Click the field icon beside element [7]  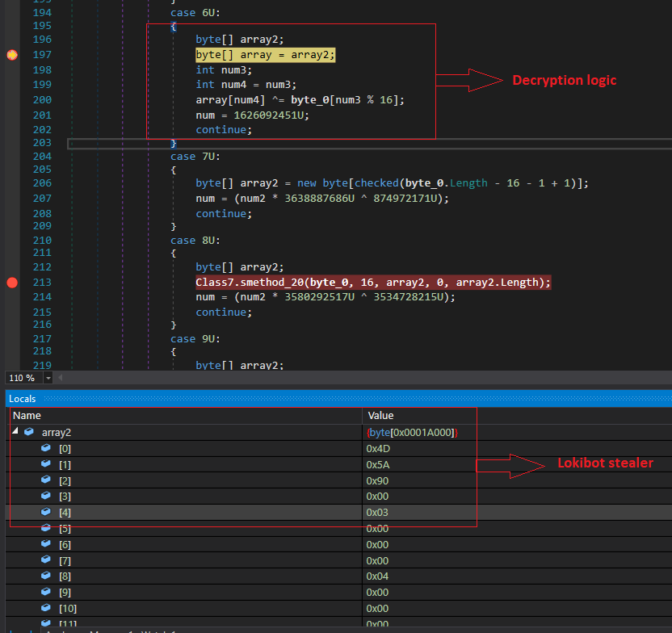(46, 560)
